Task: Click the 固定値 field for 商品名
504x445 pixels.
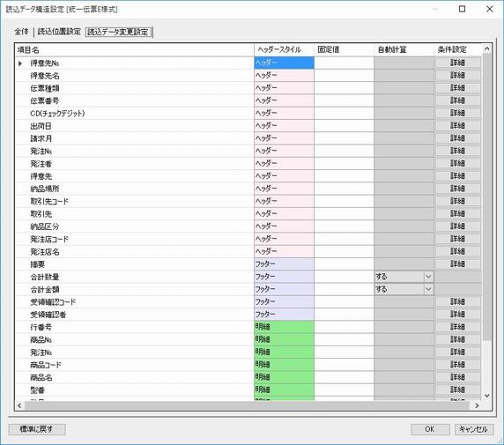Action: [x=344, y=377]
